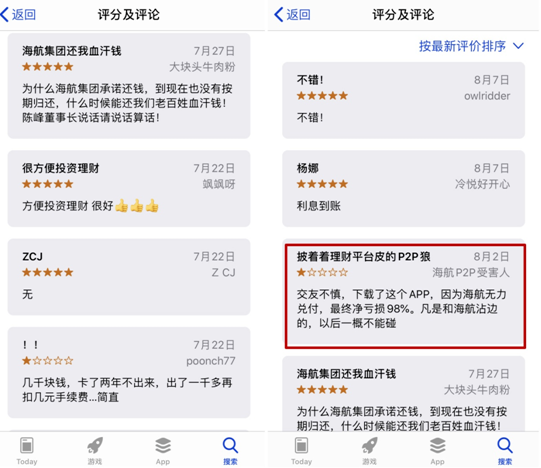Open the Today tab icon on right screen
This screenshot has width=541, height=468.
(x=301, y=445)
